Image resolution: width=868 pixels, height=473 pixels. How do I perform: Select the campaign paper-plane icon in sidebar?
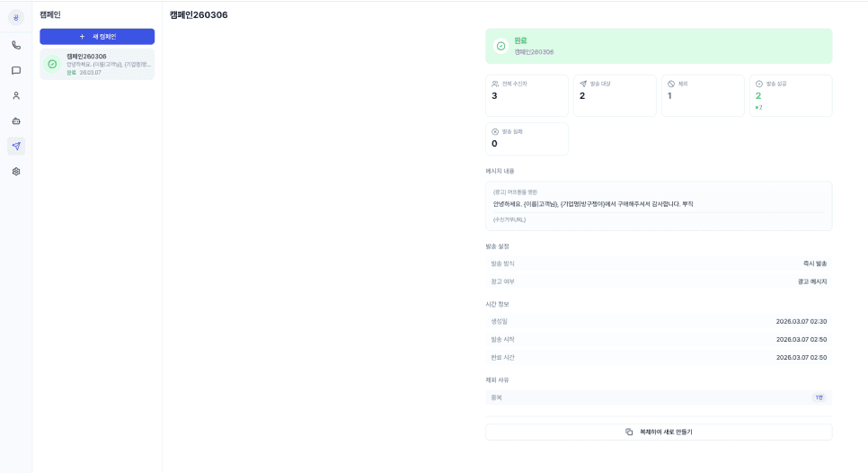[x=16, y=147]
